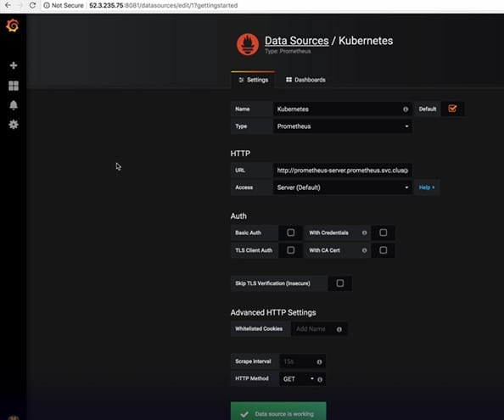Switch to the Dashboards tab
Viewport: 504px width, 420px height.
[x=305, y=80]
